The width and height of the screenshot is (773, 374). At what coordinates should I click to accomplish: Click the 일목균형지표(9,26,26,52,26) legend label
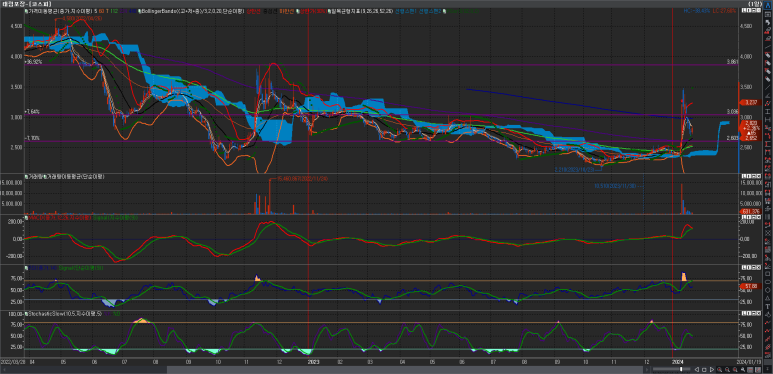click(362, 11)
